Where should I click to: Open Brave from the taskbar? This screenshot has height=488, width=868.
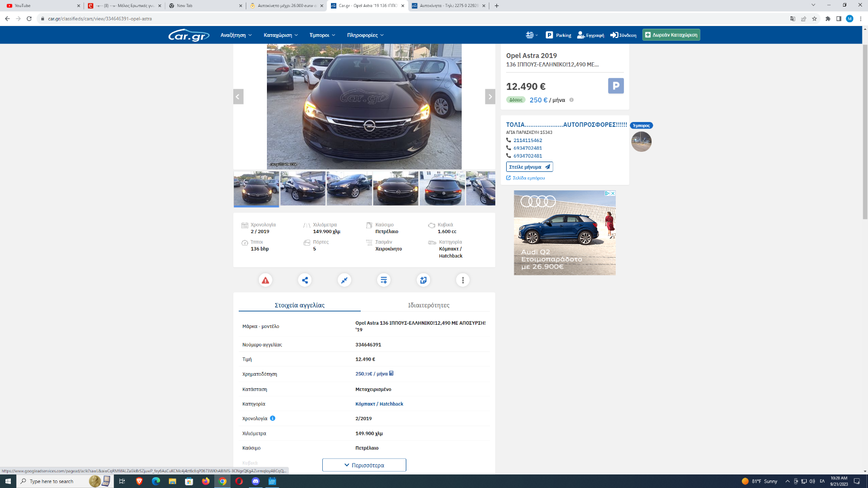[x=139, y=481]
